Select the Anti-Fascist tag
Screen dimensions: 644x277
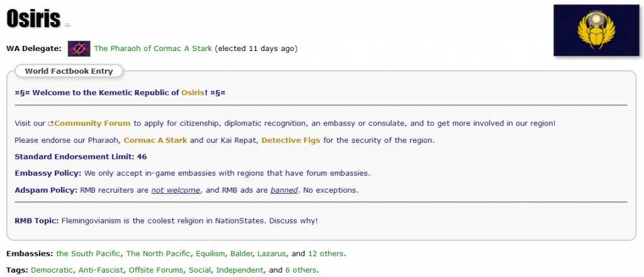coord(101,270)
